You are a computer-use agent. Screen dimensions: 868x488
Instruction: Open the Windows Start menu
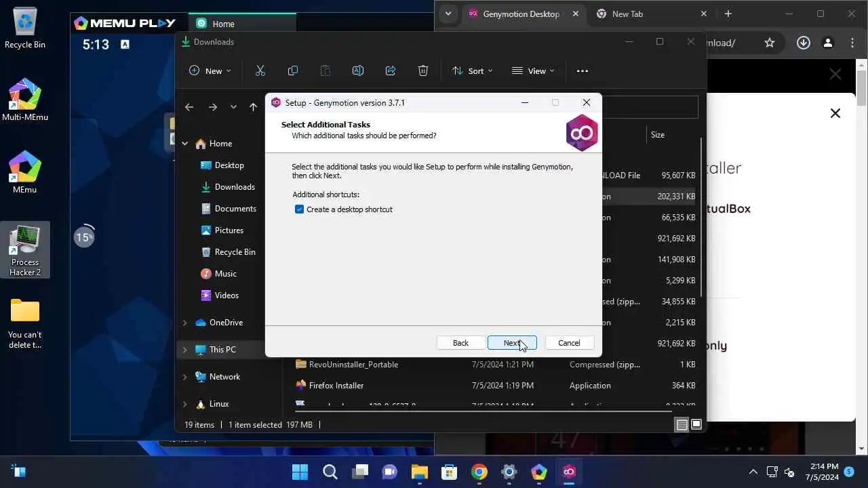coord(300,472)
